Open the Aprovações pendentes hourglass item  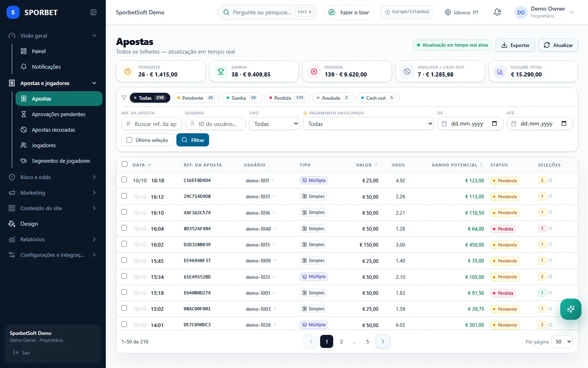coord(59,114)
